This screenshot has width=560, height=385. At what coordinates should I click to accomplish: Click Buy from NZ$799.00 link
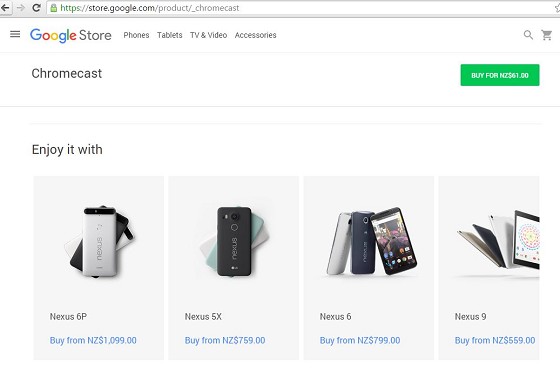coord(360,340)
